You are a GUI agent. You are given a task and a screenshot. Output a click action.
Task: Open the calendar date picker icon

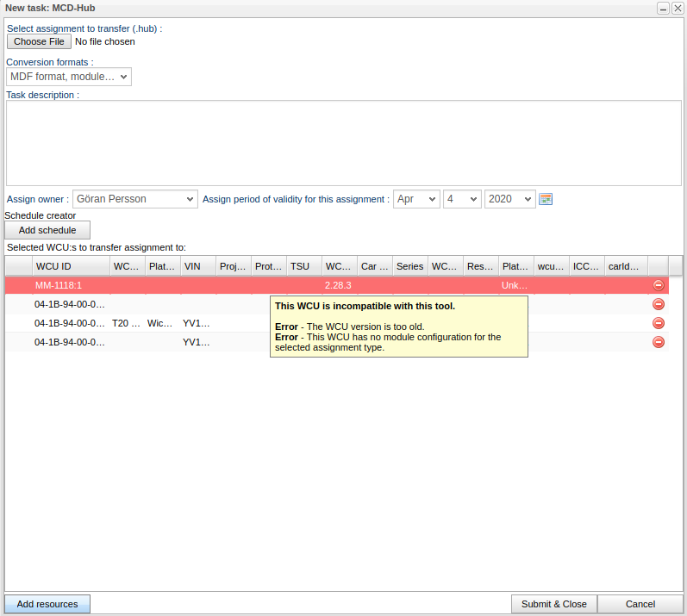[546, 199]
